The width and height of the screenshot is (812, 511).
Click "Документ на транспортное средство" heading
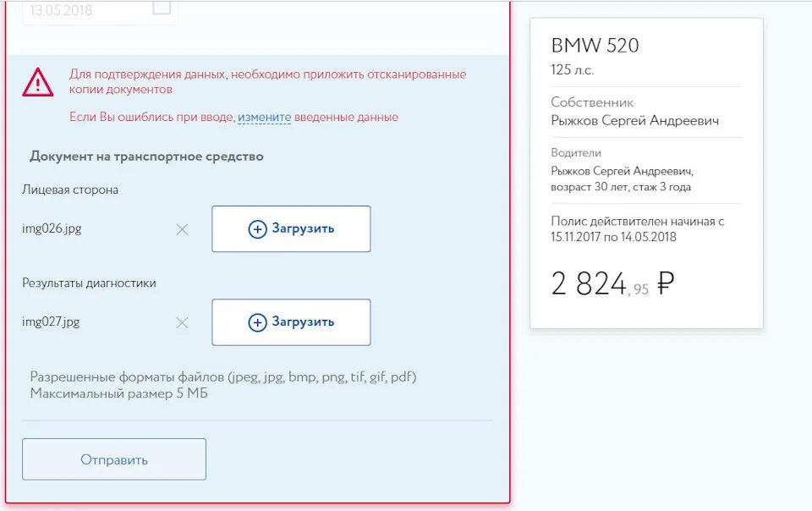tap(146, 157)
